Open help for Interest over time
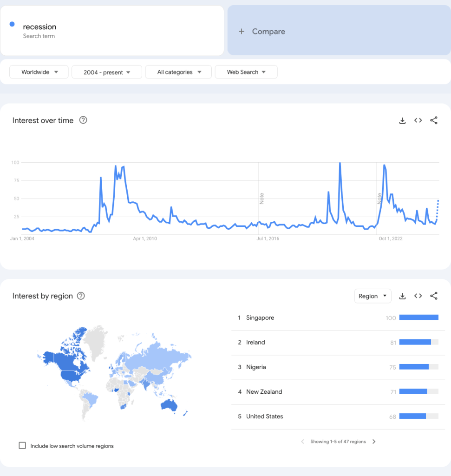451x476 pixels. 83,120
